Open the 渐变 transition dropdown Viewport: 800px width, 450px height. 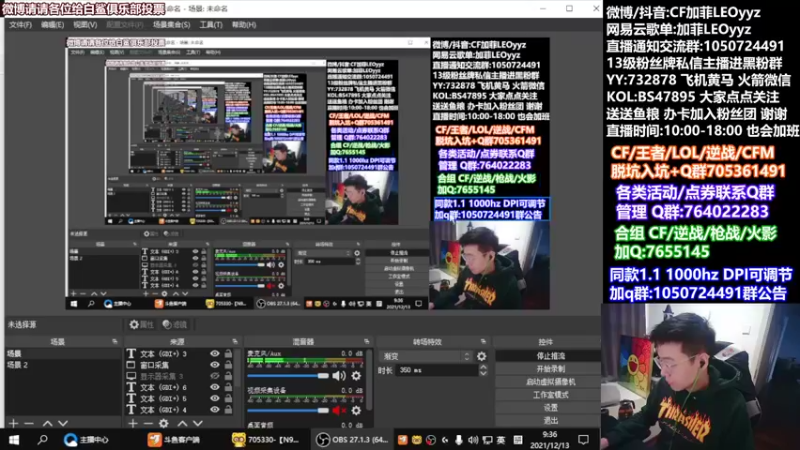(427, 356)
